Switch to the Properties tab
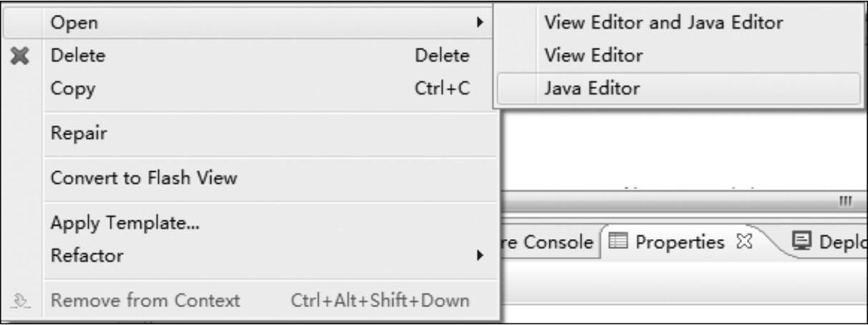This screenshot has width=868, height=325. click(680, 243)
